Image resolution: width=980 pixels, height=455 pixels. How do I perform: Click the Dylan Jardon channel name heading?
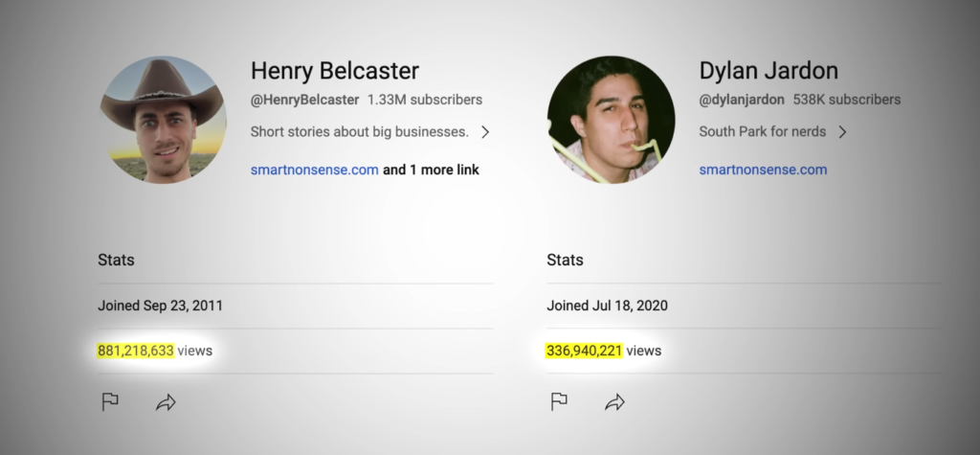point(768,71)
